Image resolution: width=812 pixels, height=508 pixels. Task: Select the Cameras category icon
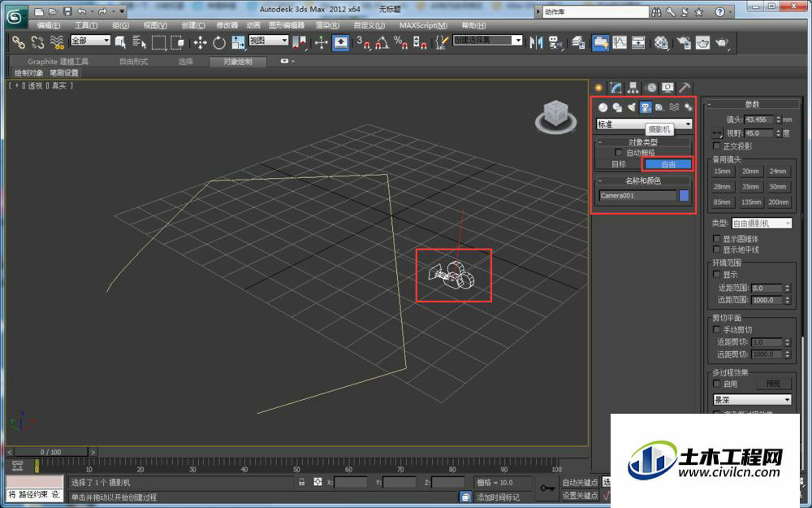click(x=646, y=107)
